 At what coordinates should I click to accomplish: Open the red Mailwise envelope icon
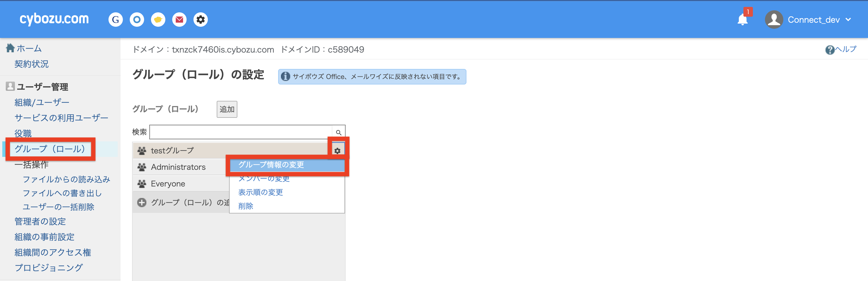pos(179,20)
